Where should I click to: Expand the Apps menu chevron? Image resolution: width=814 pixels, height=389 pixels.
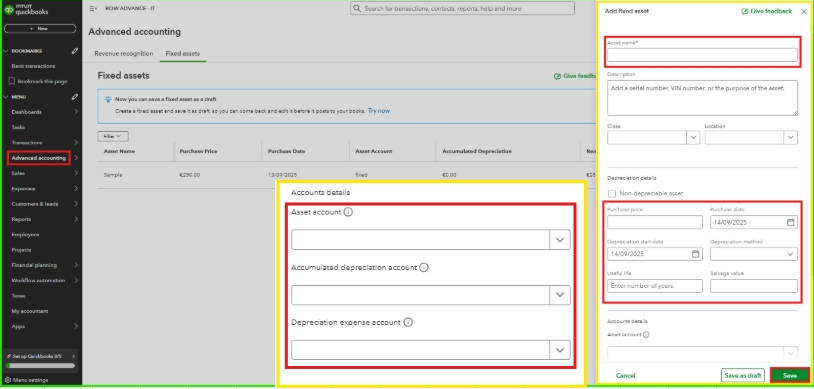point(76,326)
